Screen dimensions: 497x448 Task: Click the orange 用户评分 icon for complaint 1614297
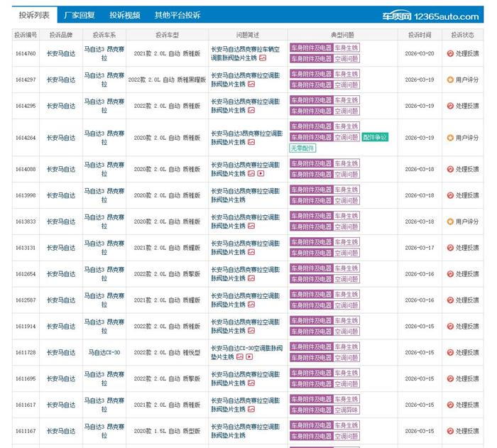click(x=450, y=80)
